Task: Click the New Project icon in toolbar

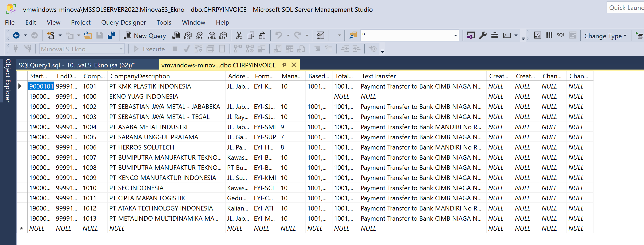Action: pos(51,35)
